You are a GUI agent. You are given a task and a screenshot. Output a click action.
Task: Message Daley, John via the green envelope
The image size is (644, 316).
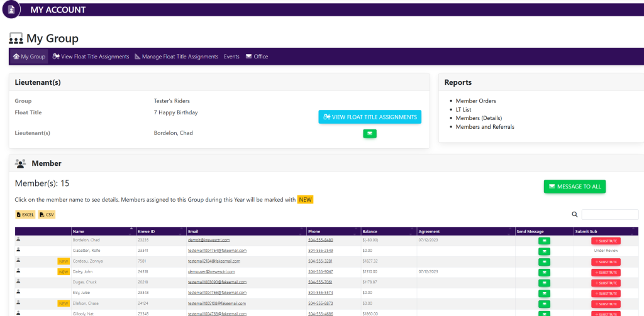click(x=545, y=272)
